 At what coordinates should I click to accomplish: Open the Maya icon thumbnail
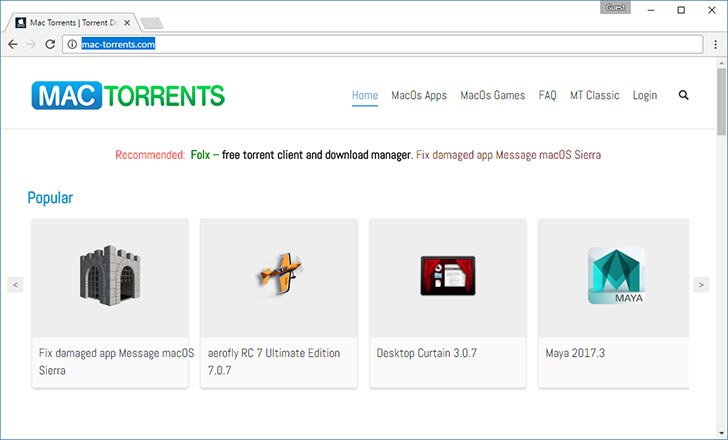[x=614, y=278]
